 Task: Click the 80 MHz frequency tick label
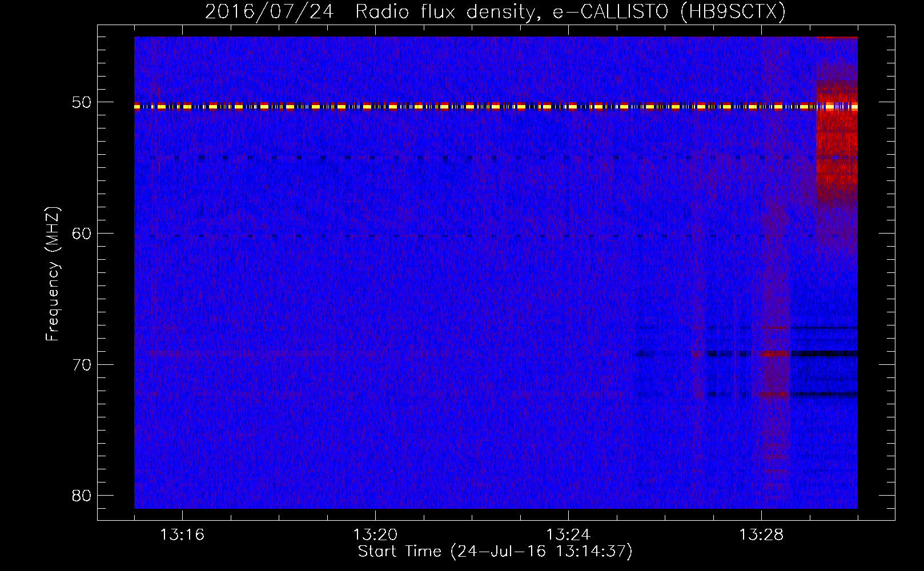coord(82,495)
